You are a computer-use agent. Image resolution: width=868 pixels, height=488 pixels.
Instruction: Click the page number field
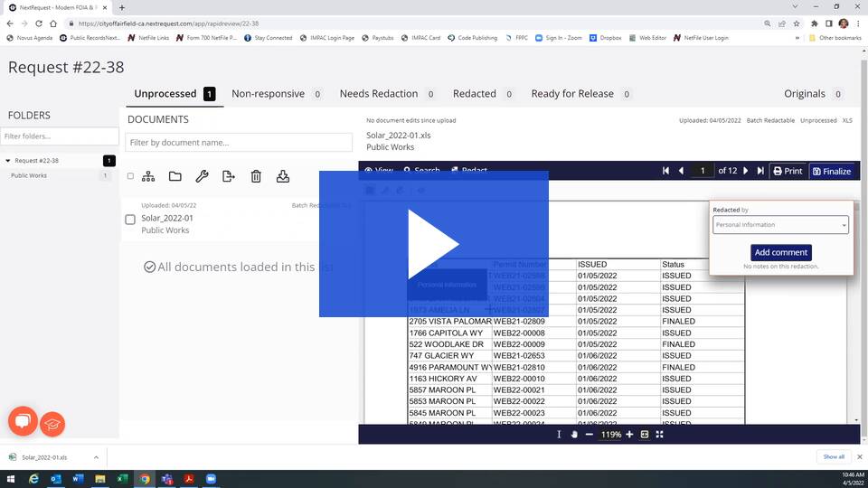click(703, 171)
